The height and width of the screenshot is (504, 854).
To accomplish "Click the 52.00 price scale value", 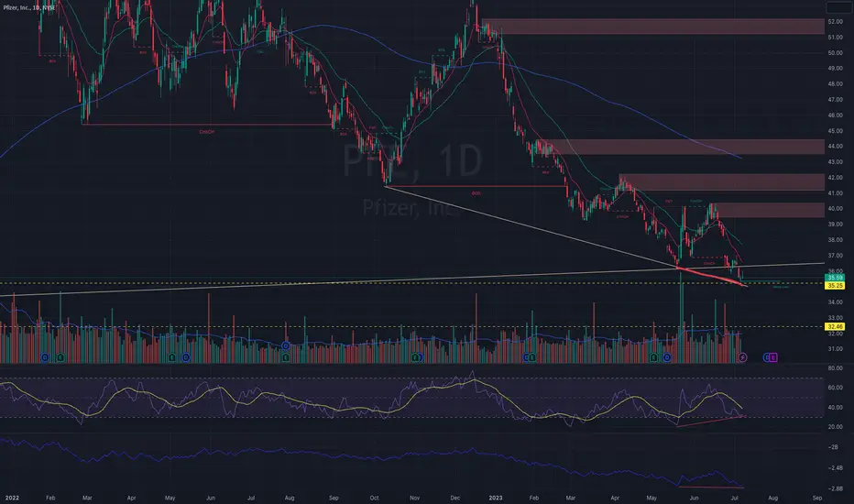I will [x=835, y=22].
